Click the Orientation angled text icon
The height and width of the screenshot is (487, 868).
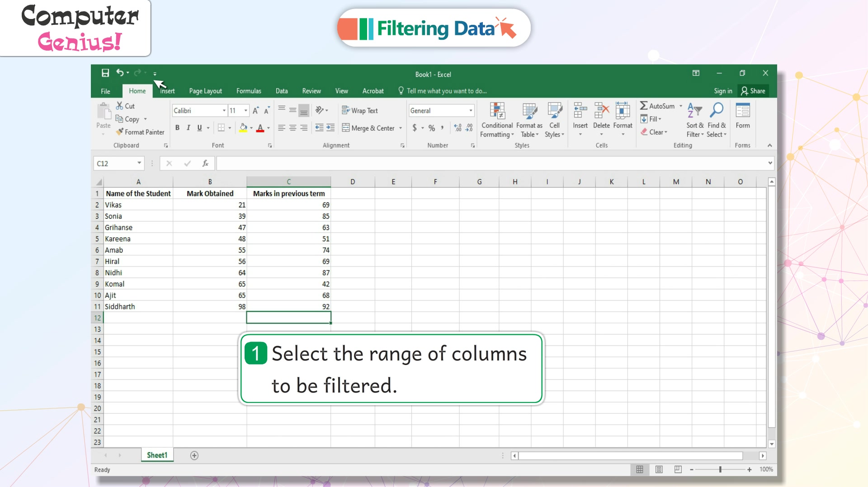click(320, 110)
